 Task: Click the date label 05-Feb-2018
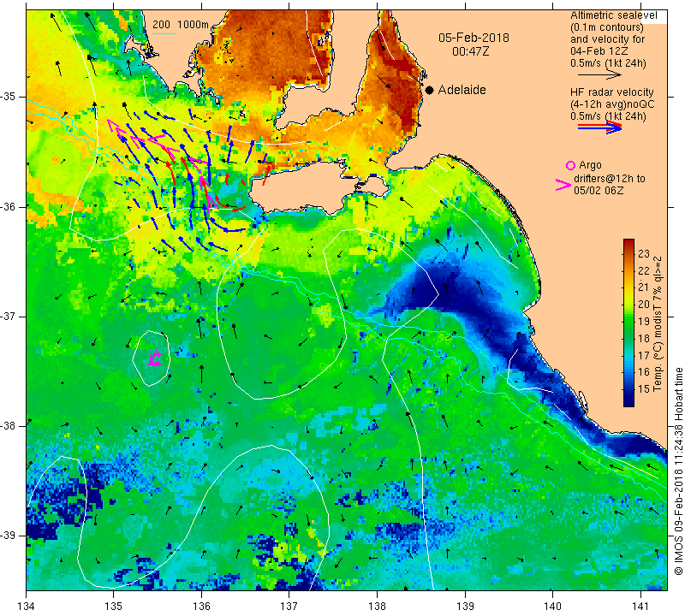[474, 38]
